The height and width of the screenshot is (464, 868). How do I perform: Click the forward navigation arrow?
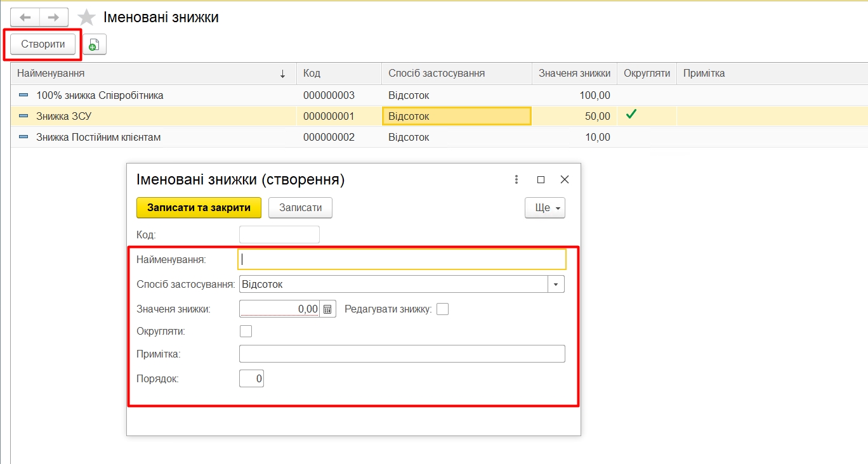[x=54, y=17]
